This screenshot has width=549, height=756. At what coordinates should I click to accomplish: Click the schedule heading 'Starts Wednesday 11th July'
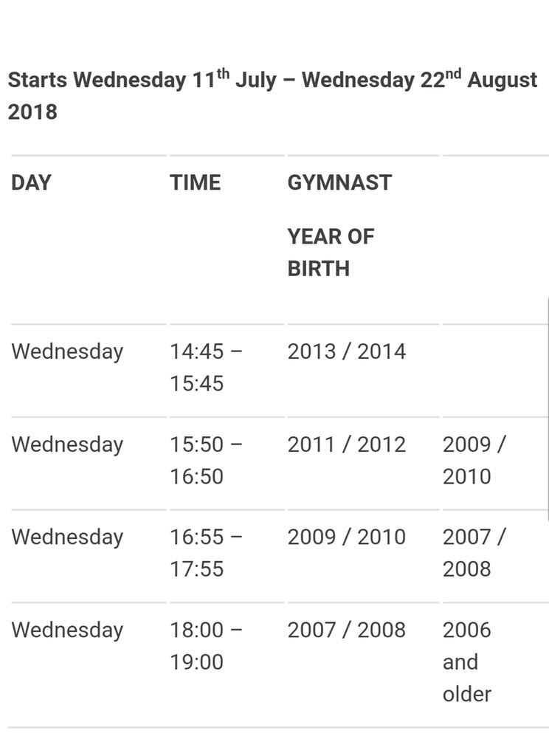point(142,80)
